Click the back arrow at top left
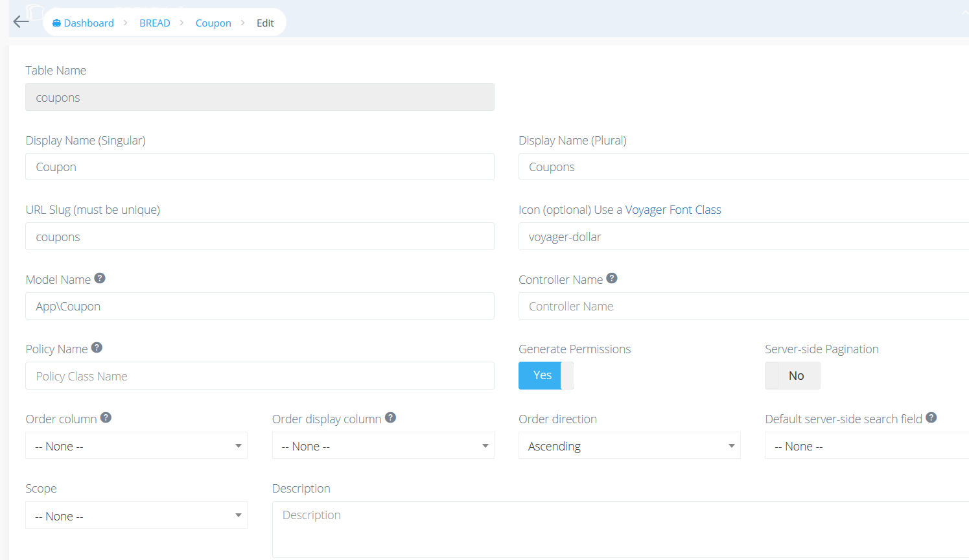This screenshot has height=560, width=969. [x=20, y=21]
